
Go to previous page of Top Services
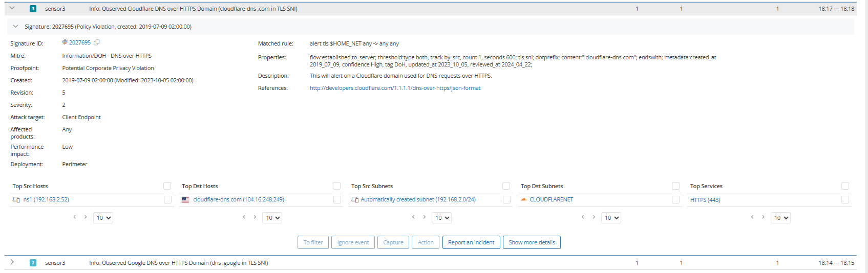coord(752,217)
